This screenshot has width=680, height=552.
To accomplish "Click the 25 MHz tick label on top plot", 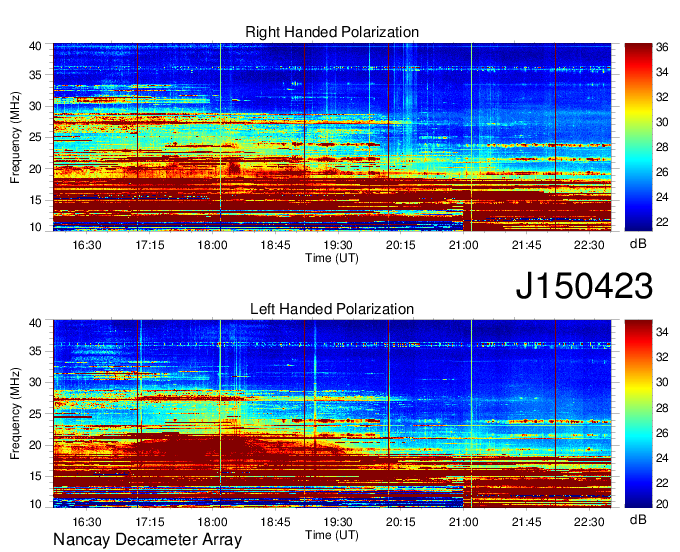I will (35, 137).
